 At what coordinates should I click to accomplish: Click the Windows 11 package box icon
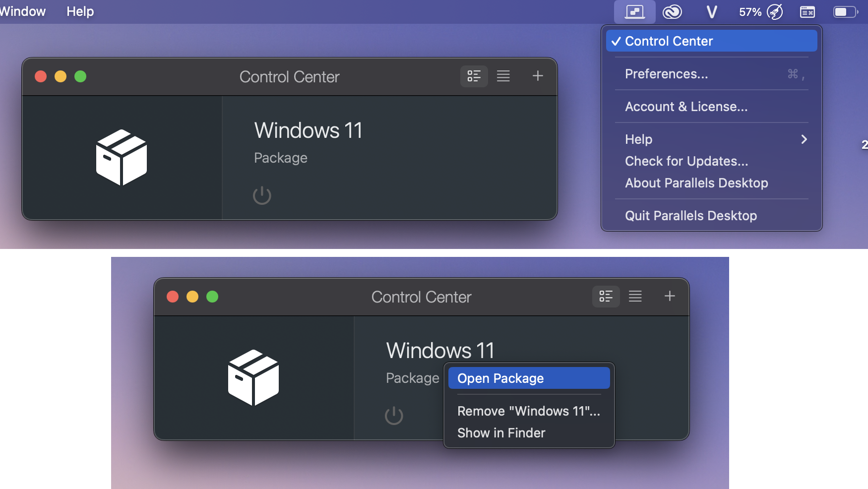(121, 157)
